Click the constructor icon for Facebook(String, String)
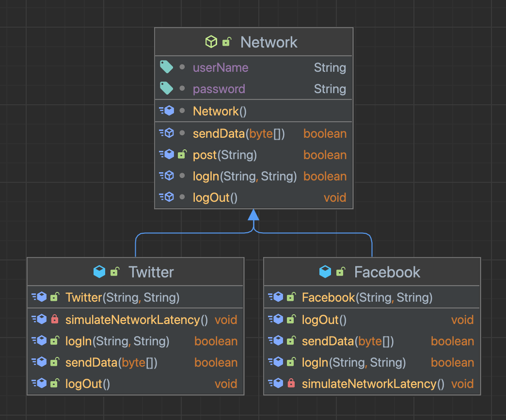This screenshot has width=506, height=420. (276, 297)
